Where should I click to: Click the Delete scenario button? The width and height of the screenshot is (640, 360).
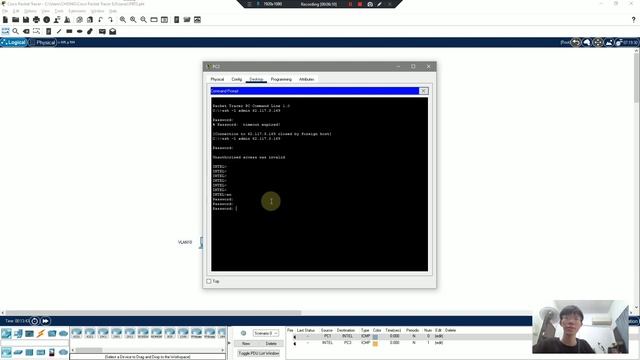(x=271, y=344)
